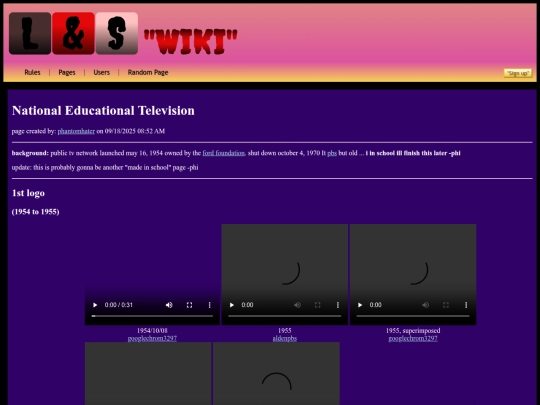Open the googlechrom3297 link under the 1955, superimposed video

coord(413,339)
